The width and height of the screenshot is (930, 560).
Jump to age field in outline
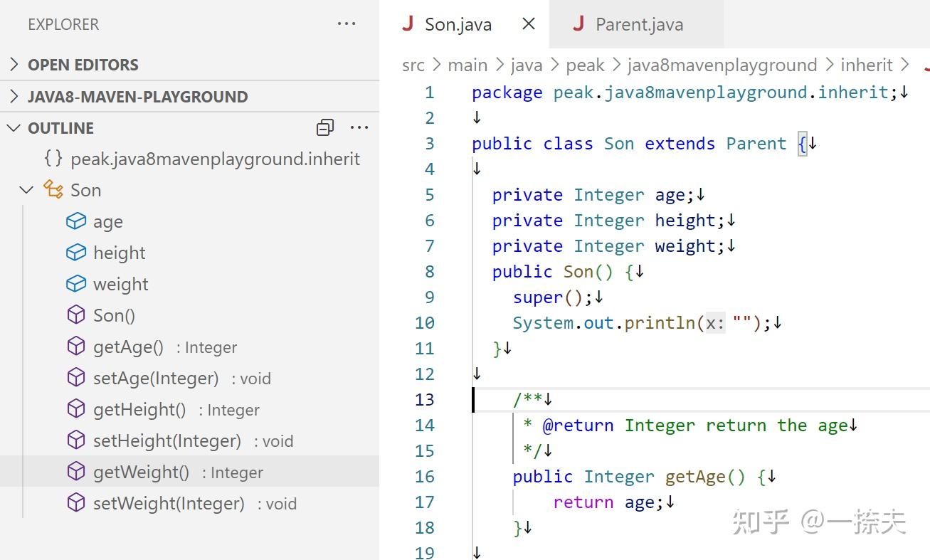point(108,222)
